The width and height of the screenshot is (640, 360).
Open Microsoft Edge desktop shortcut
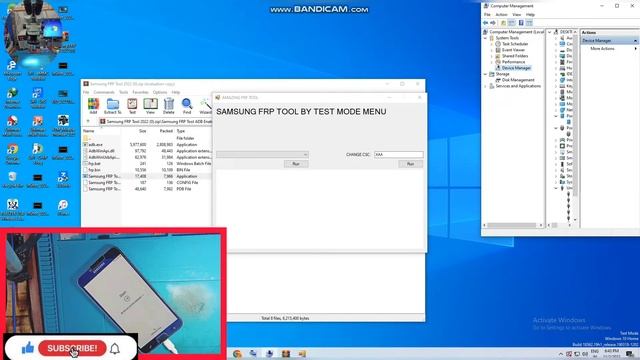point(12,69)
